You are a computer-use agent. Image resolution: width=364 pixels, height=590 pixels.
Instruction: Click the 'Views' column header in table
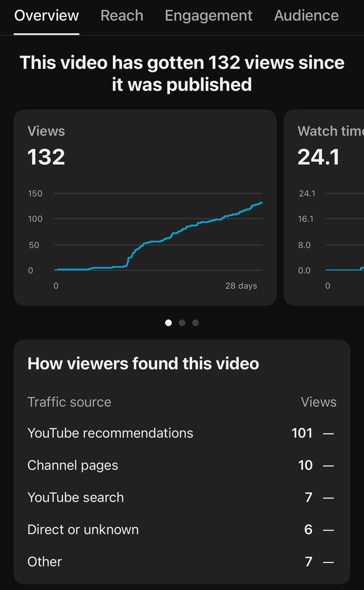click(319, 402)
